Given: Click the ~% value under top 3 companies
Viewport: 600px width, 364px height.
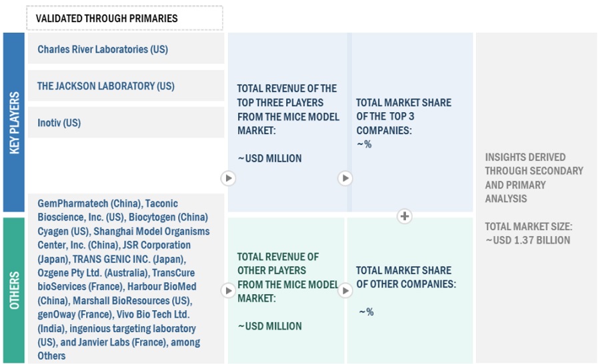Looking at the screenshot, I should (364, 144).
